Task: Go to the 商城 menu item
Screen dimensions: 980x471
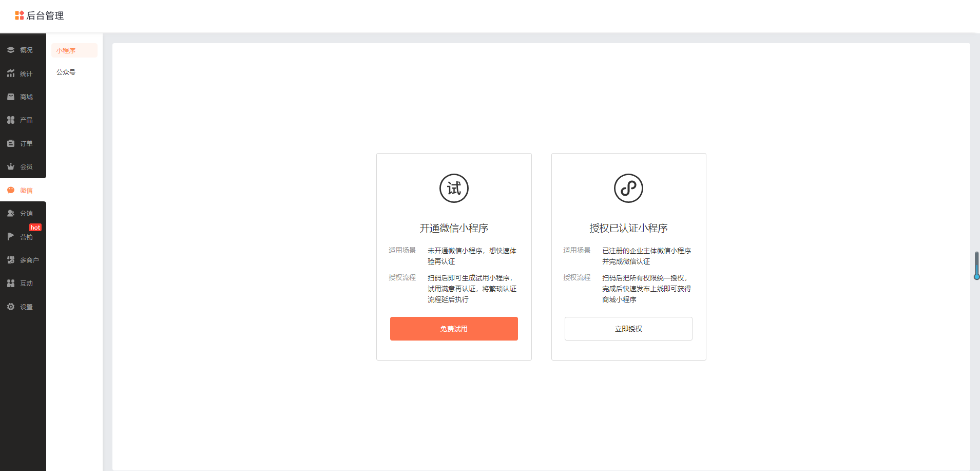Action: (x=23, y=97)
